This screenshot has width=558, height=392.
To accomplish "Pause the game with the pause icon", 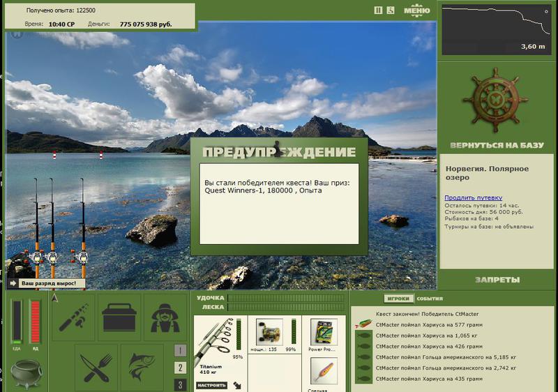I will point(378,10).
